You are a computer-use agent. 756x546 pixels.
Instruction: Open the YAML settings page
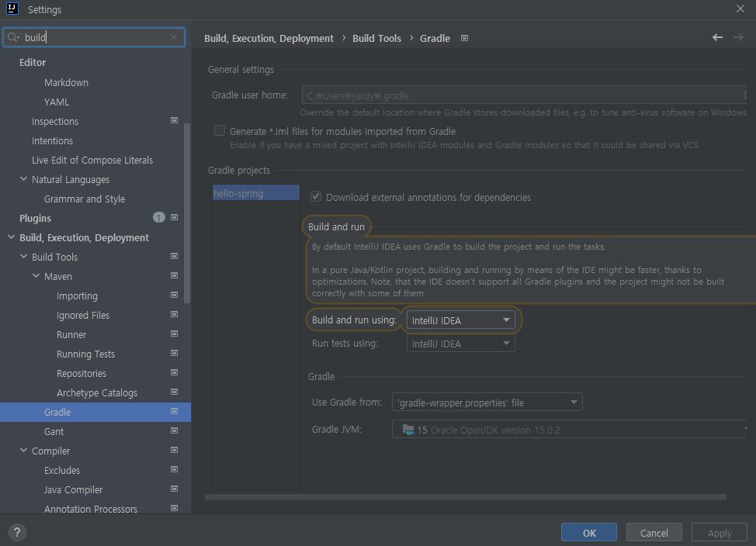click(57, 102)
